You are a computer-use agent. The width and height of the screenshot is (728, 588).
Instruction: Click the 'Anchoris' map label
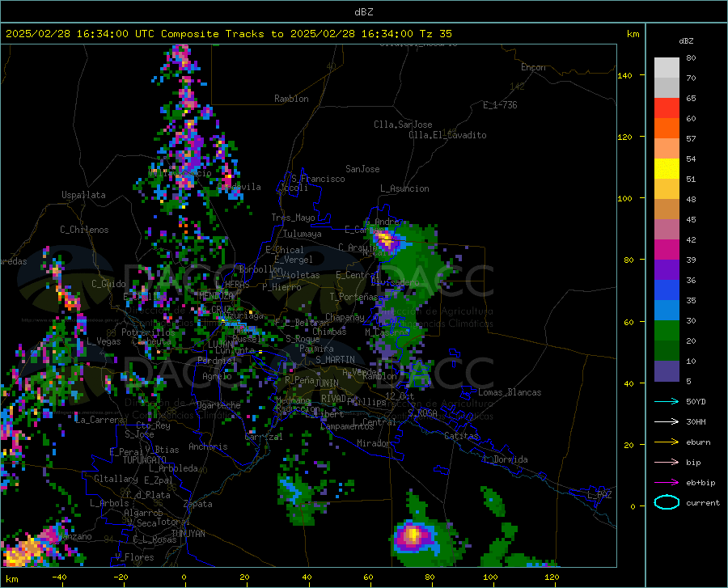pyautogui.click(x=208, y=446)
